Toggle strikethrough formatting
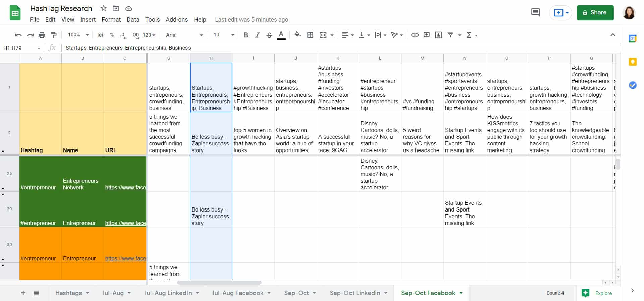Screen dimensions: 644x301 (x=269, y=35)
